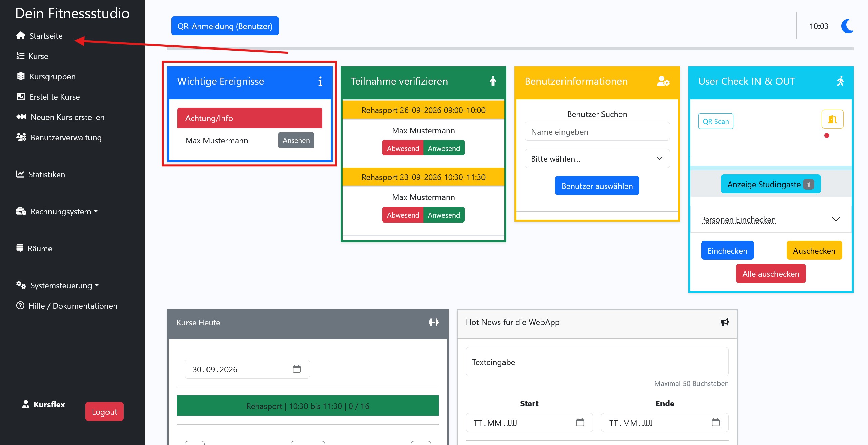Click the home icon next to Startseite

point(21,35)
